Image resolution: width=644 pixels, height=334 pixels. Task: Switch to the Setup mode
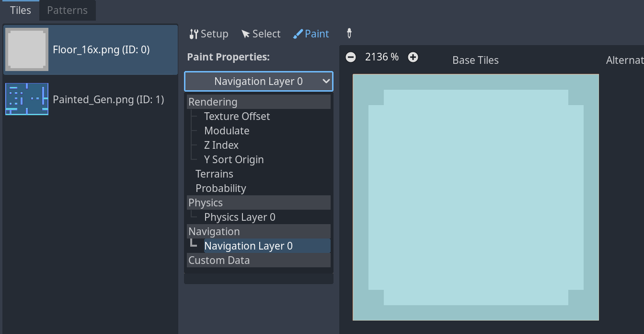tap(208, 34)
